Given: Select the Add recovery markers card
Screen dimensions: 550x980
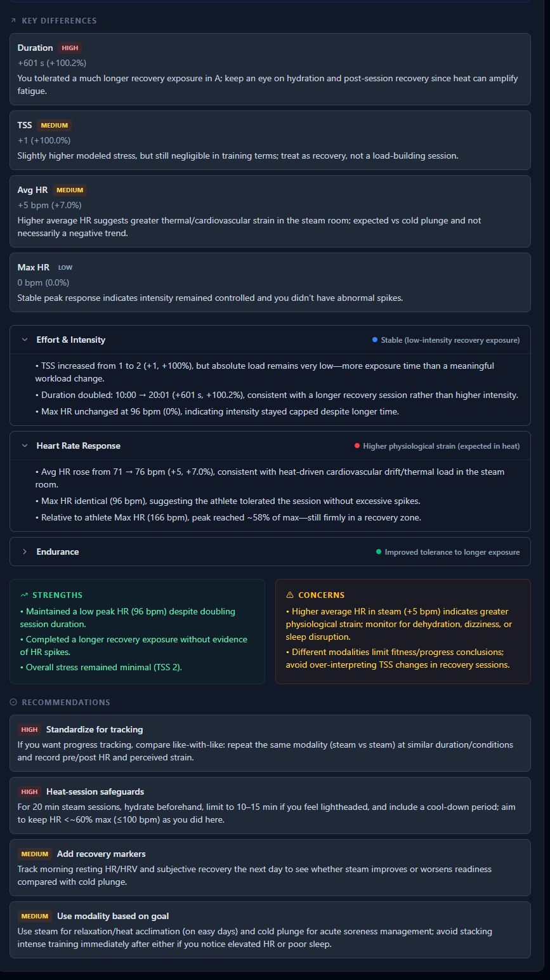Looking at the screenshot, I should [270, 868].
